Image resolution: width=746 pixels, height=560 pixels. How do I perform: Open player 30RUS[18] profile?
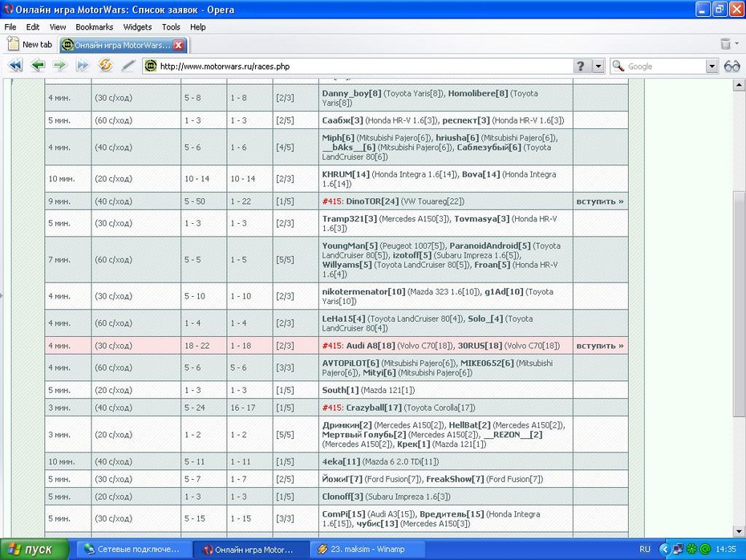click(x=480, y=346)
